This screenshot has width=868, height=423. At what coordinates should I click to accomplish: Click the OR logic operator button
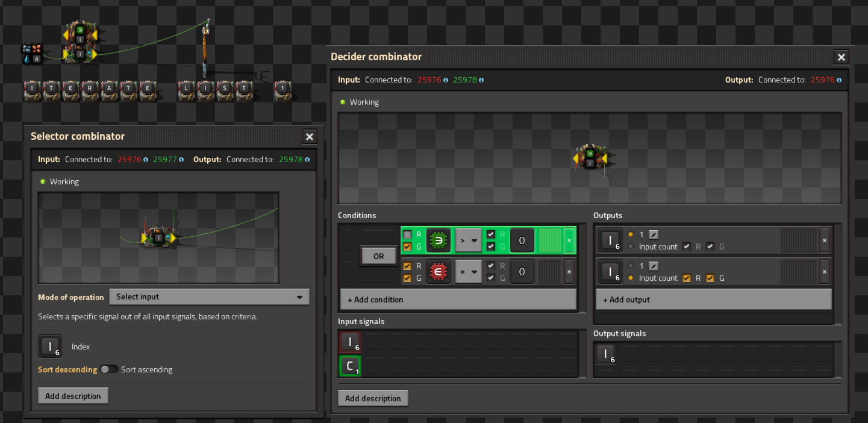point(378,256)
